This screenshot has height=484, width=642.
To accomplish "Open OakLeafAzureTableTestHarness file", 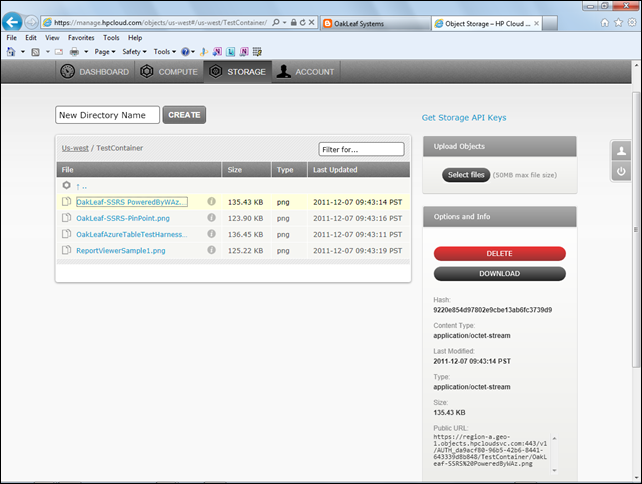I will pyautogui.click(x=131, y=235).
